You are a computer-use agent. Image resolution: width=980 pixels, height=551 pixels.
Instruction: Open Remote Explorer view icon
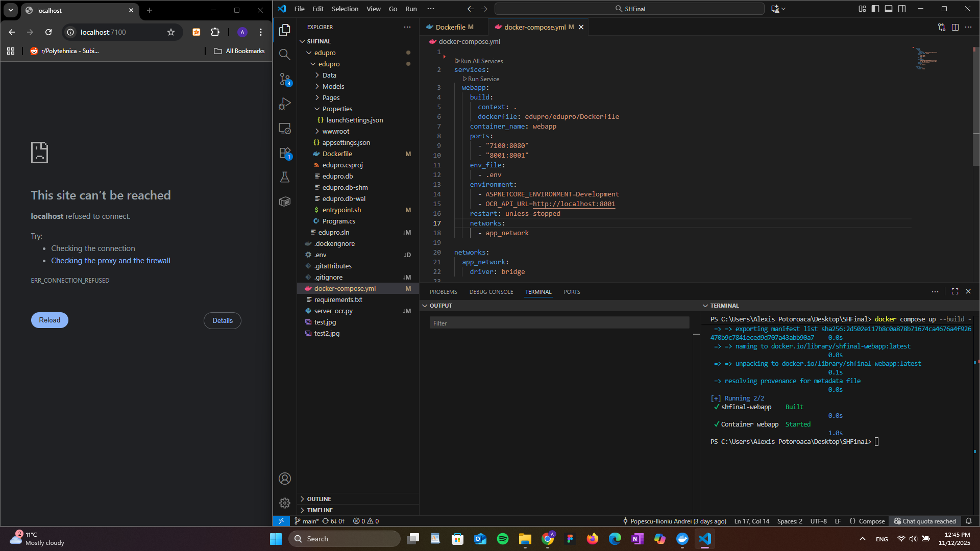[x=285, y=129]
